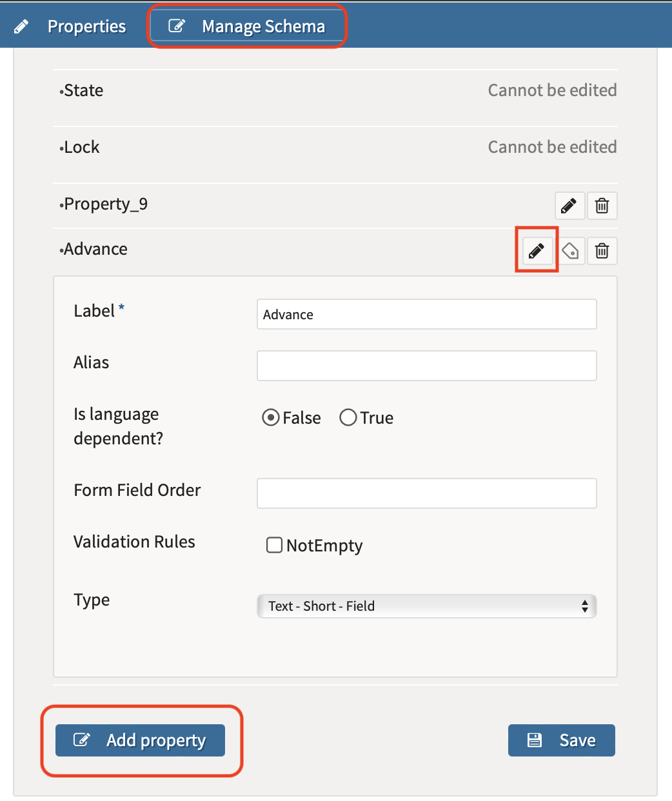The image size is (672, 801).
Task: Click the Form Field Order input field
Action: click(x=426, y=493)
